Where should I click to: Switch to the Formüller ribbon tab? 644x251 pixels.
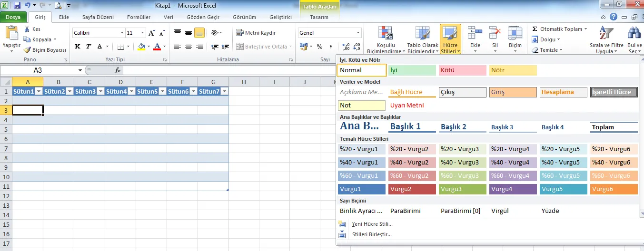click(139, 17)
